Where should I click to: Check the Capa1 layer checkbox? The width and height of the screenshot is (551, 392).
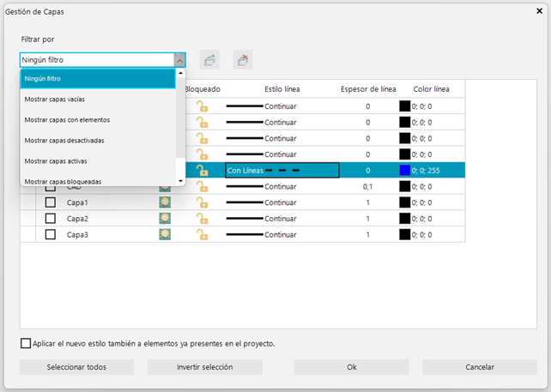pyautogui.click(x=51, y=202)
